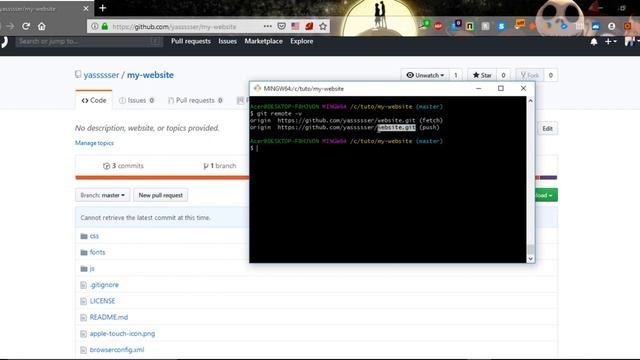Screen dimensions: 640x360
Task: Go to GitHub Marketplace
Action: click(263, 41)
